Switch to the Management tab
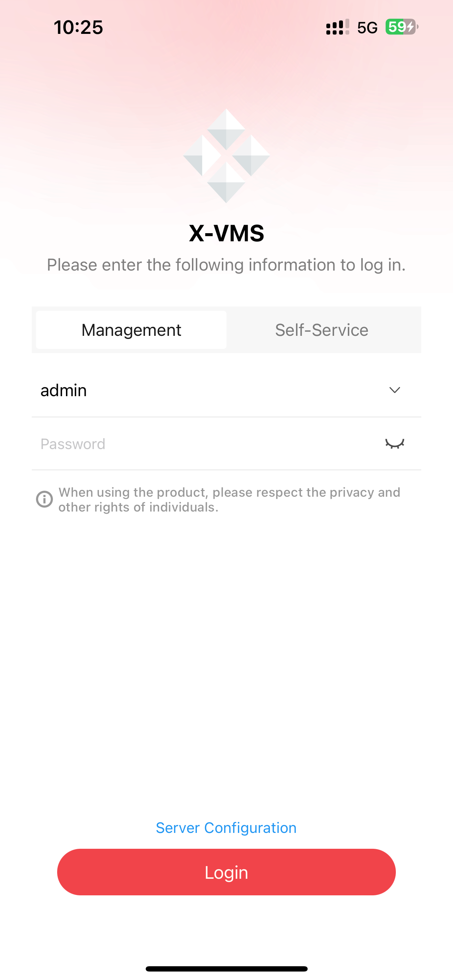This screenshot has height=980, width=453. point(131,330)
